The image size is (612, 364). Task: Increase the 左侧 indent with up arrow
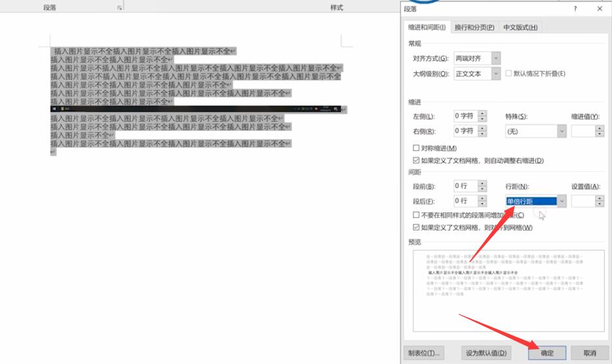pyautogui.click(x=482, y=113)
